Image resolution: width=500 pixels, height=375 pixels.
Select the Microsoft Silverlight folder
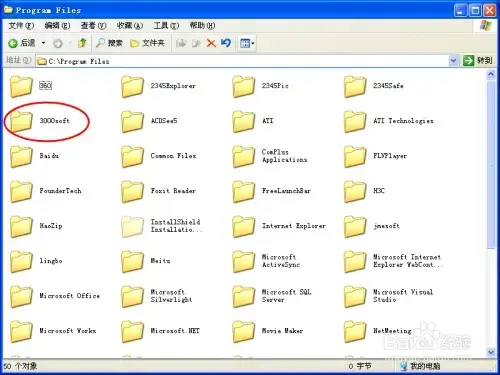[x=157, y=296]
